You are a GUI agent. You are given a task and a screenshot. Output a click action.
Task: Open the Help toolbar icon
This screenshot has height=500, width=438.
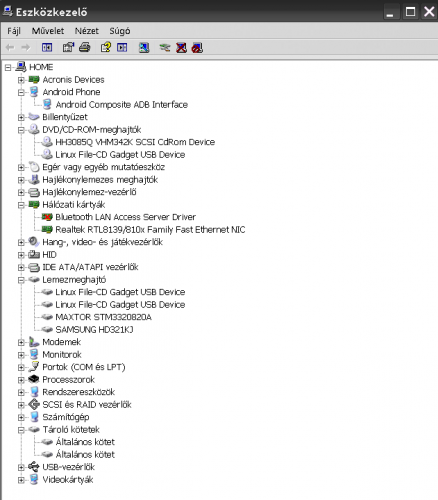[106, 48]
